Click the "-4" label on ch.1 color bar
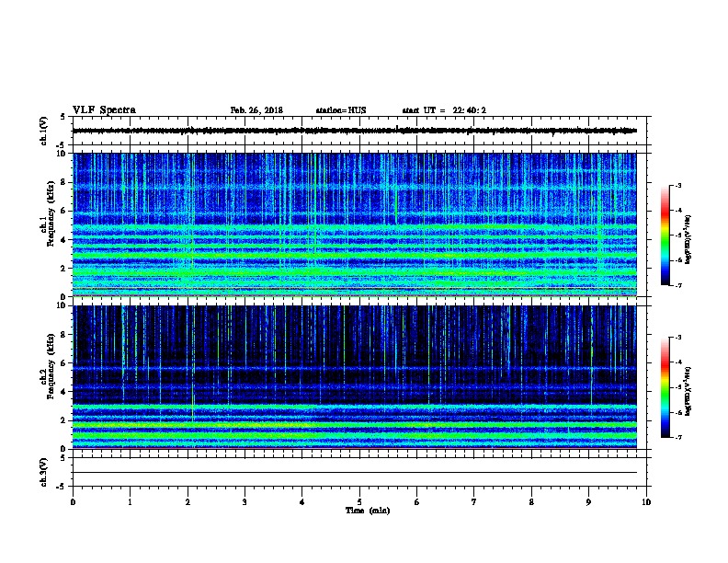This screenshot has height=563, width=728. (x=677, y=211)
